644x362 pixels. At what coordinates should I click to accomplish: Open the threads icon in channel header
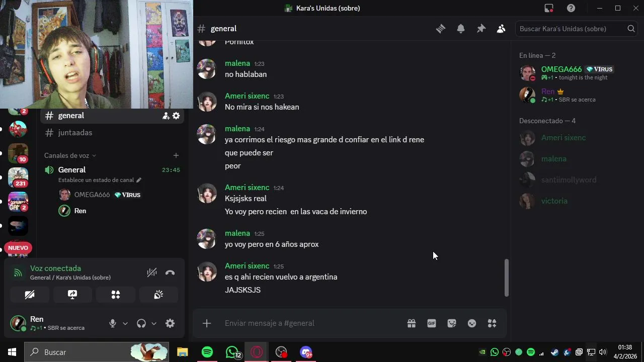441,29
